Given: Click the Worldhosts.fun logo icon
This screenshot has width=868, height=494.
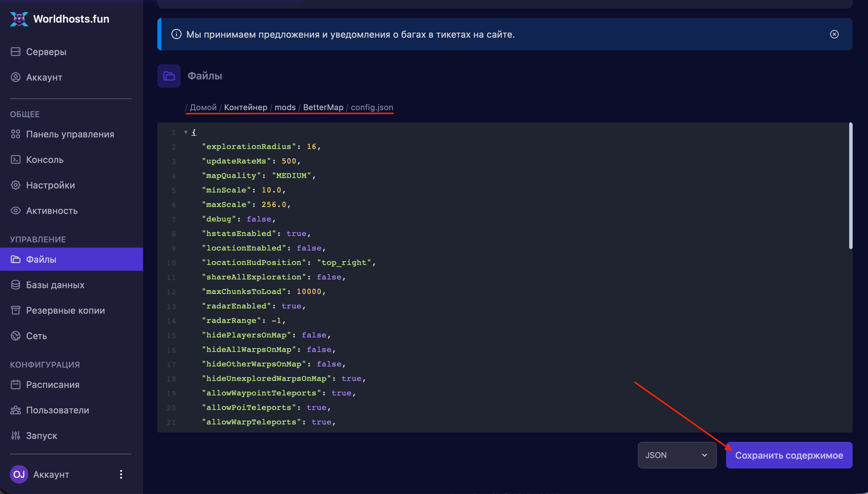Looking at the screenshot, I should 19,19.
